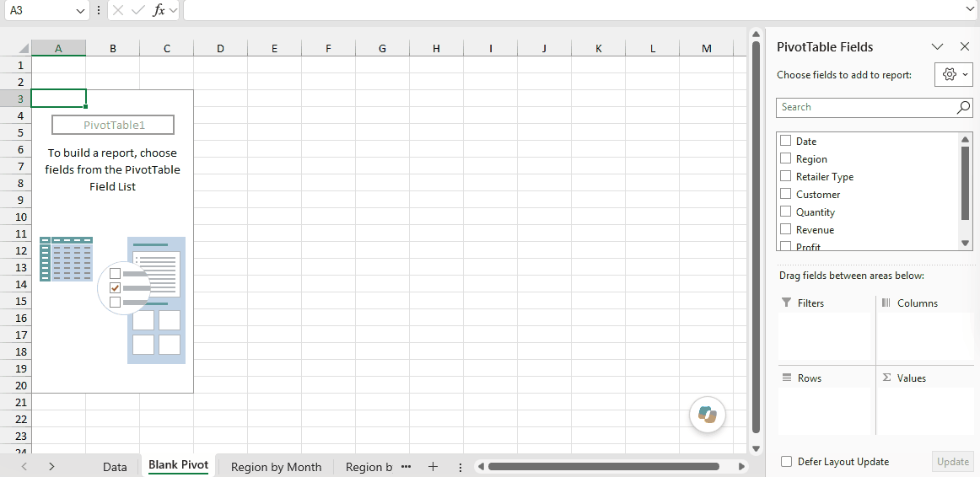Check the Region field
980x477 pixels.
(x=786, y=158)
